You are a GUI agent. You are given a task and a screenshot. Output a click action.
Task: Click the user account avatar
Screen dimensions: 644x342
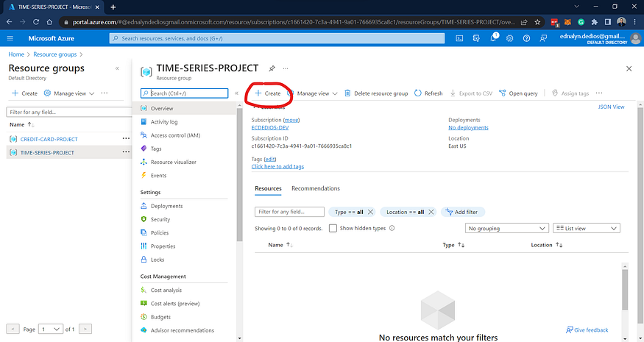click(x=635, y=38)
